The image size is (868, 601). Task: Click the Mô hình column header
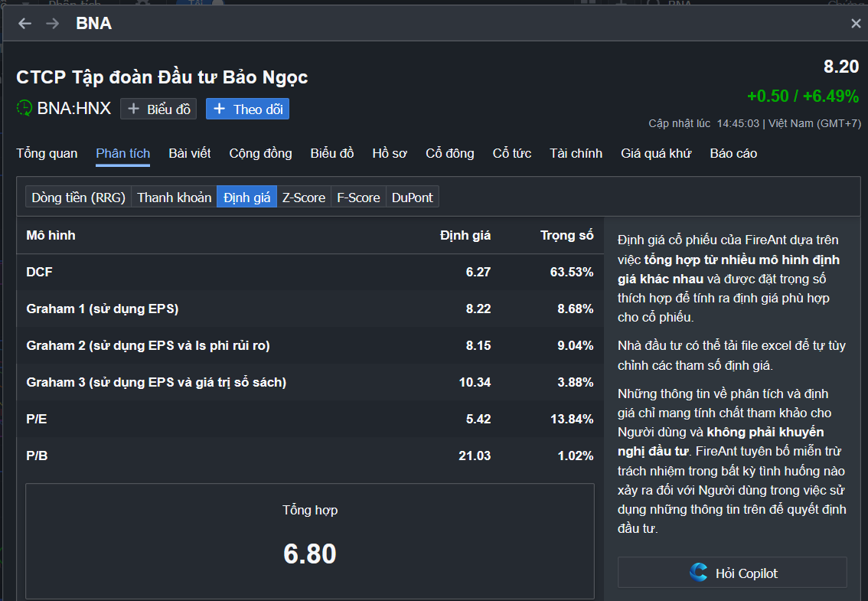click(51, 235)
